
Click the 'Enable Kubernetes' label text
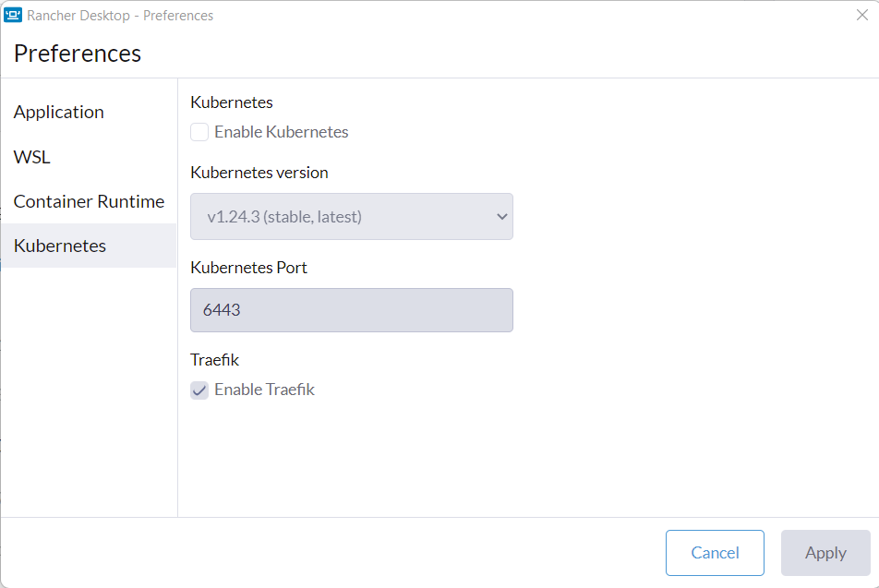(281, 132)
